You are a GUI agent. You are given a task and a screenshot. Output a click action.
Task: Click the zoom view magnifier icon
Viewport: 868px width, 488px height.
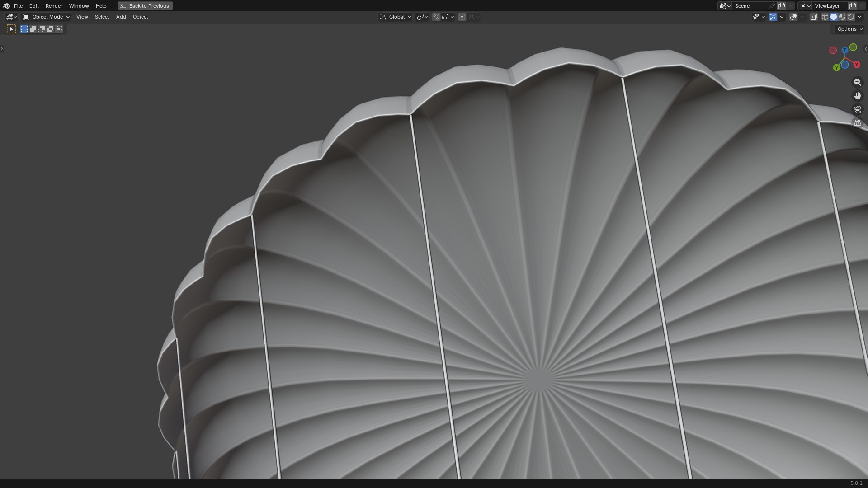(857, 82)
